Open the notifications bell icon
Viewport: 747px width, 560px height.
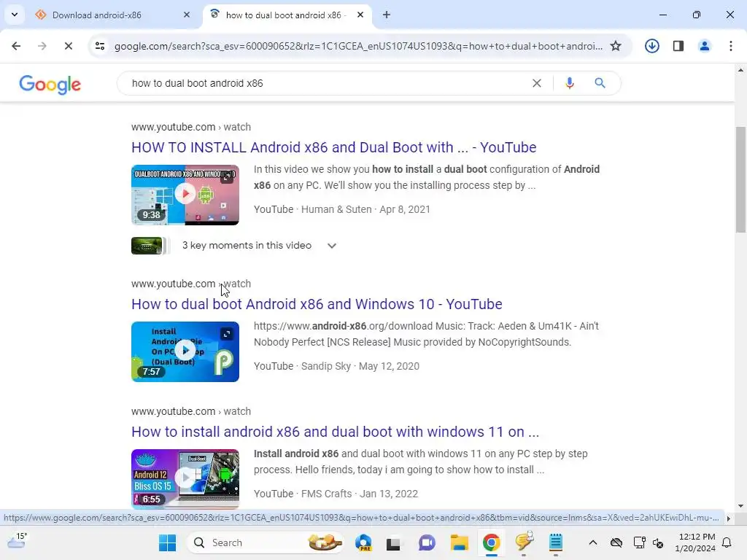pos(727,542)
